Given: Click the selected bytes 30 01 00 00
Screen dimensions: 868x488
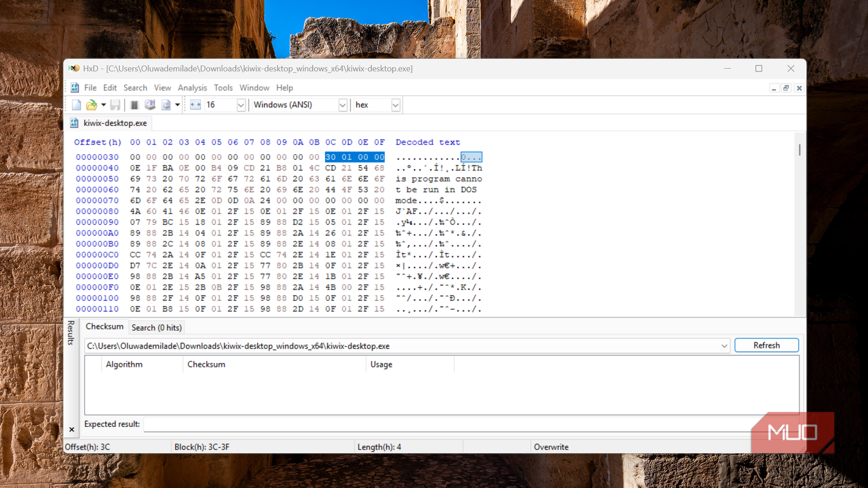Looking at the screenshot, I should (x=355, y=157).
